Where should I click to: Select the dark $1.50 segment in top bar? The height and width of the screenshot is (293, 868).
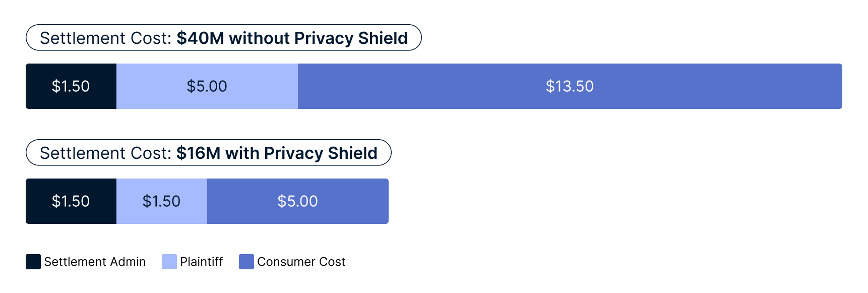click(x=71, y=86)
